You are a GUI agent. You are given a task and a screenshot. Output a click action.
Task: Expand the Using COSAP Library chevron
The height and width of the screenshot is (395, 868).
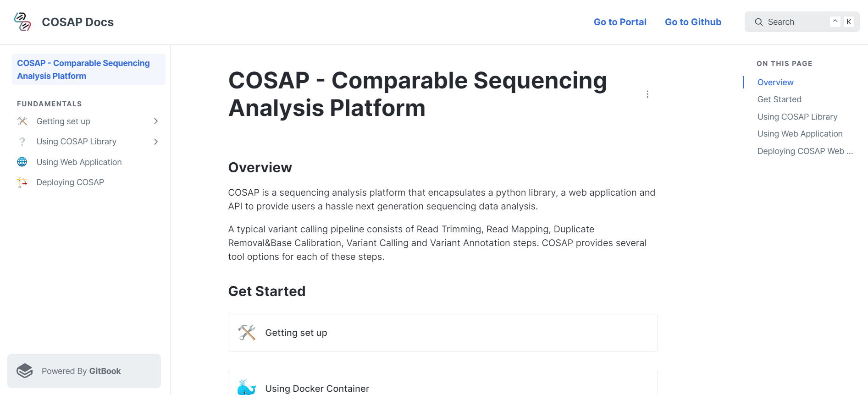(x=156, y=142)
